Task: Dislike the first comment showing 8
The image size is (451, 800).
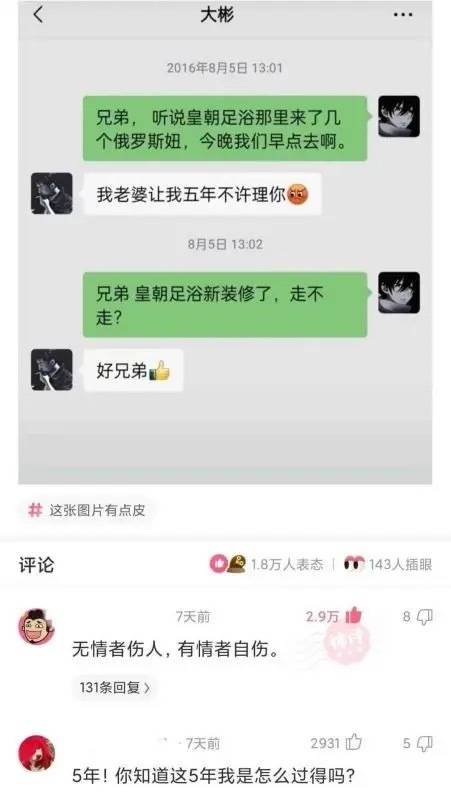Action: [424, 617]
